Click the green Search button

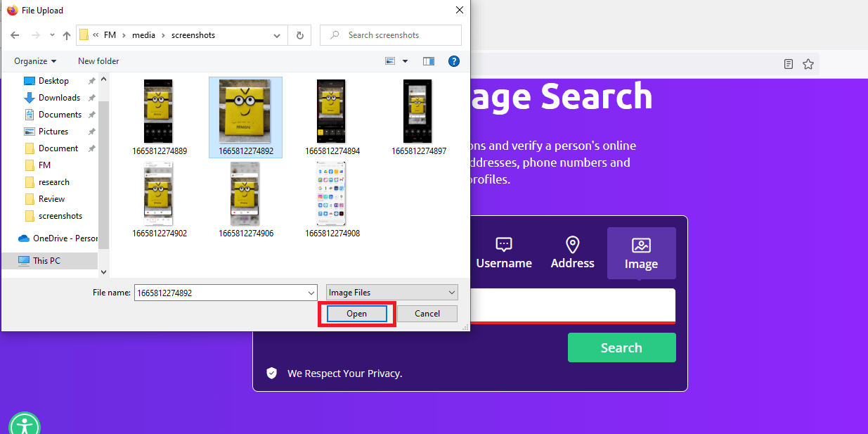click(x=622, y=347)
